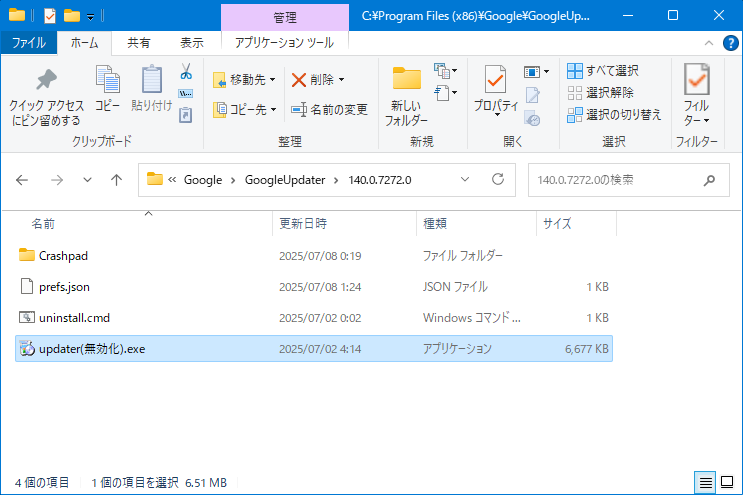743x495 pixels.
Task: Click Google in the breadcrumb path
Action: click(x=203, y=180)
